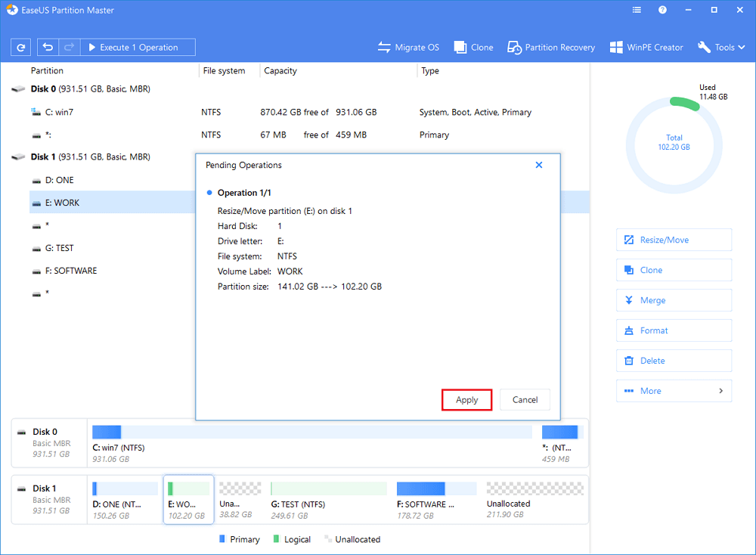Select C: win7 block in disk map
Image resolution: width=756 pixels, height=555 pixels.
(312, 444)
